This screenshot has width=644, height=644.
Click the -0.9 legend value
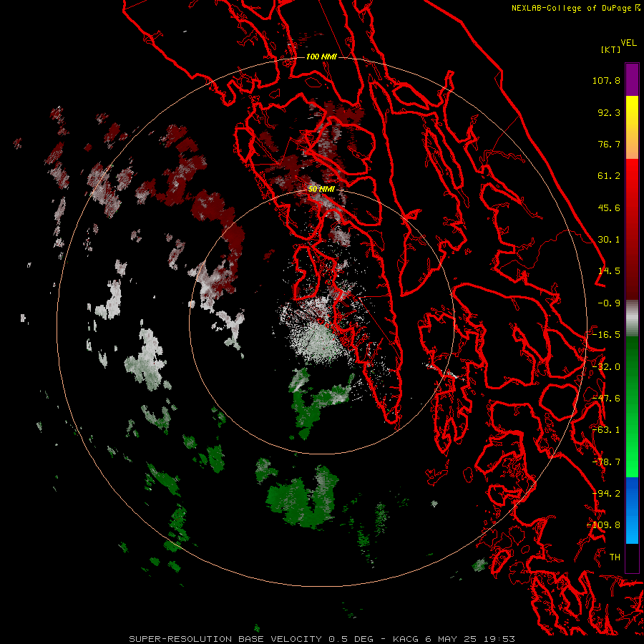[609, 303]
